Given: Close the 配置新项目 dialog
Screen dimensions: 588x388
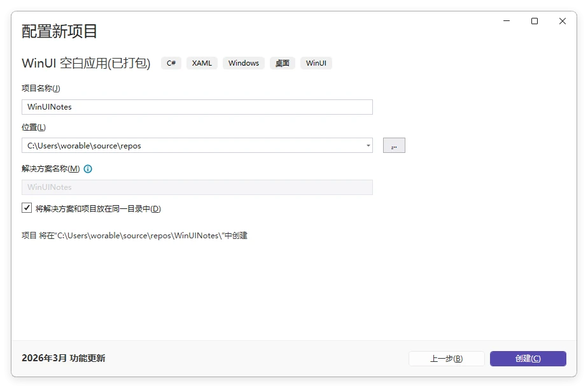Looking at the screenshot, I should pos(563,21).
